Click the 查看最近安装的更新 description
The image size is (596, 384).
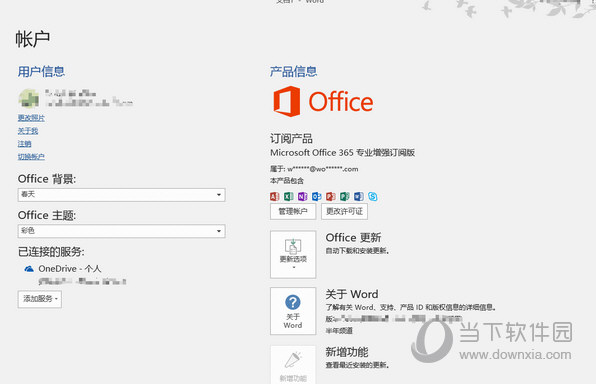(x=357, y=365)
